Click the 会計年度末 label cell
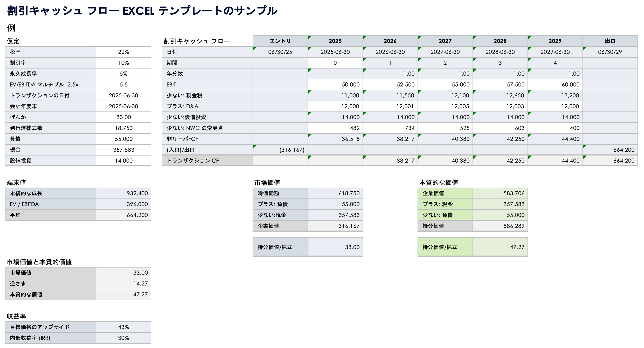Viewport: 644px width, 348px height. pyautogui.click(x=51, y=106)
